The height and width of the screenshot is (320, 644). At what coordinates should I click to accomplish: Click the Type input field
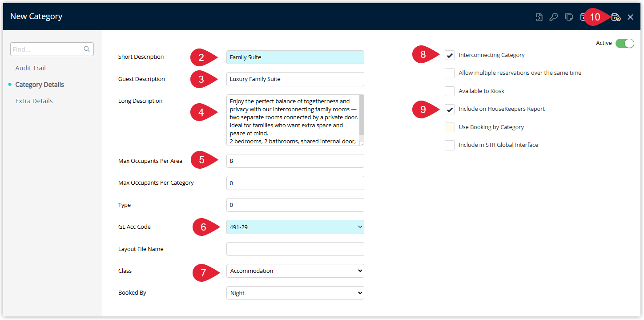coord(295,205)
